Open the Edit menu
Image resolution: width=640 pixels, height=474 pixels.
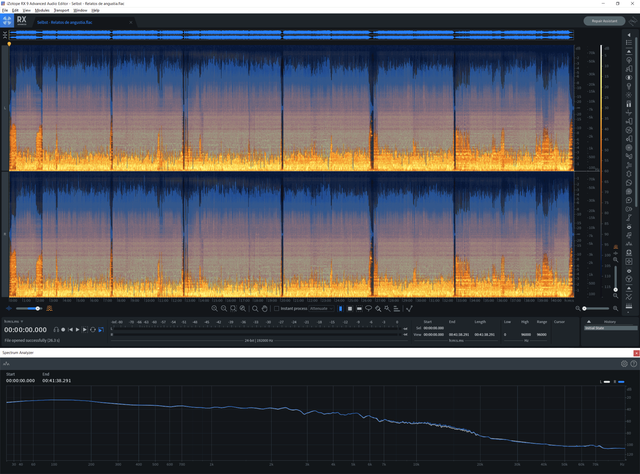point(15,10)
